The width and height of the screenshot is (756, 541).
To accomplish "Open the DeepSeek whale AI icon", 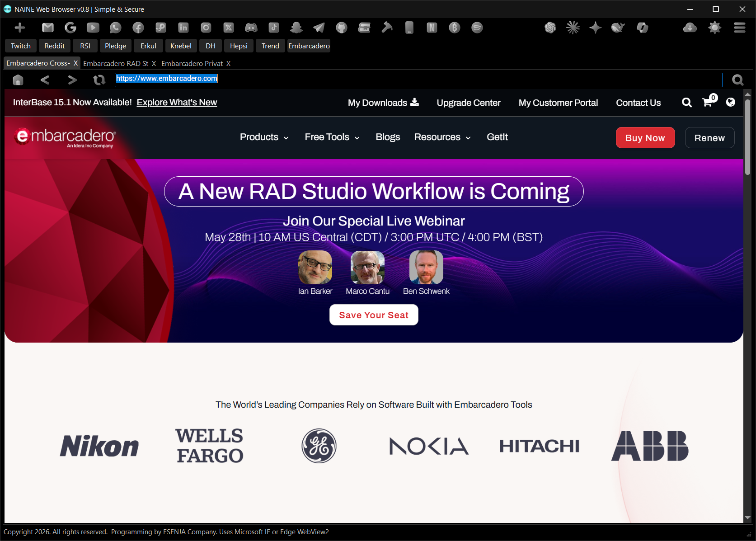I will (618, 28).
